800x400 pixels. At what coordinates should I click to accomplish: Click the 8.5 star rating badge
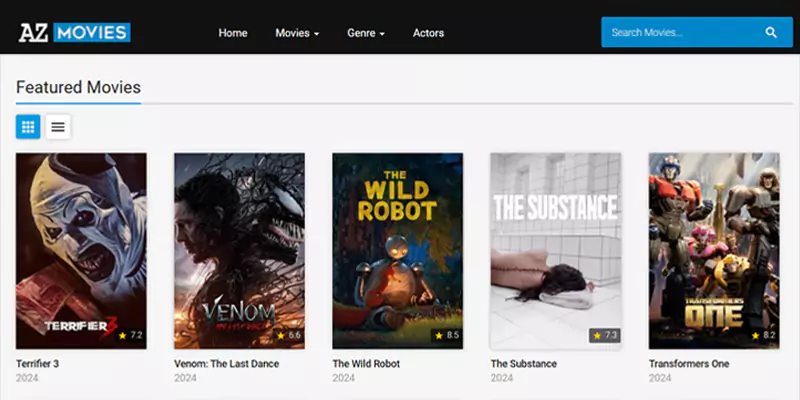pos(447,335)
